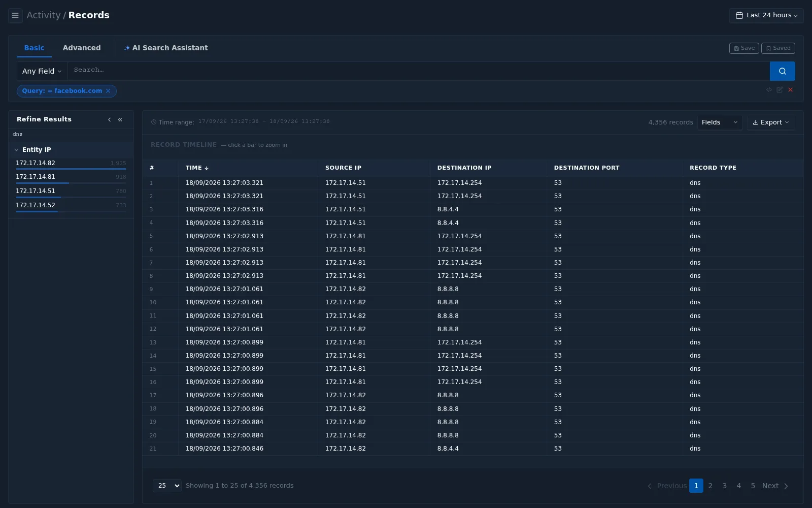Screen dimensions: 812x508
Task: Switch to the Basic search tab
Action: tap(34, 48)
